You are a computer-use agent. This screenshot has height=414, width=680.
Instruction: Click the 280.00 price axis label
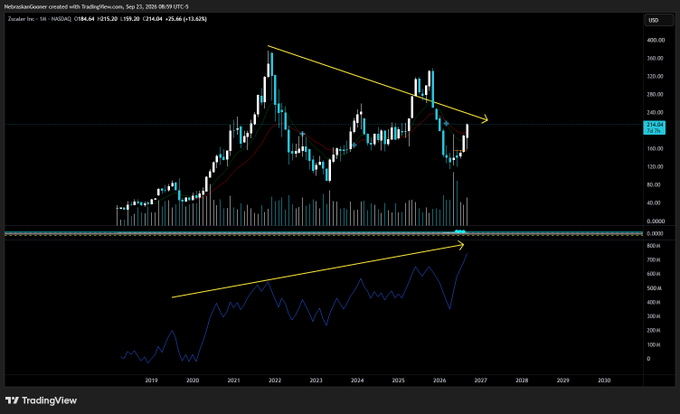655,95
